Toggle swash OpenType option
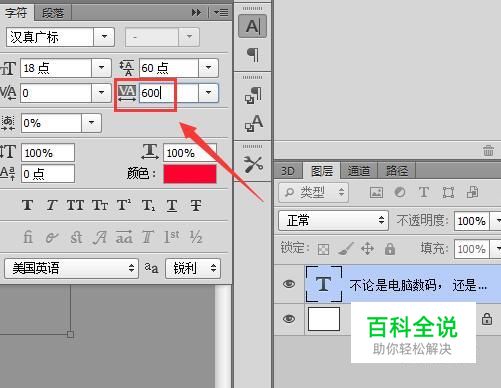This screenshot has height=388, width=501. pyautogui.click(x=100, y=237)
